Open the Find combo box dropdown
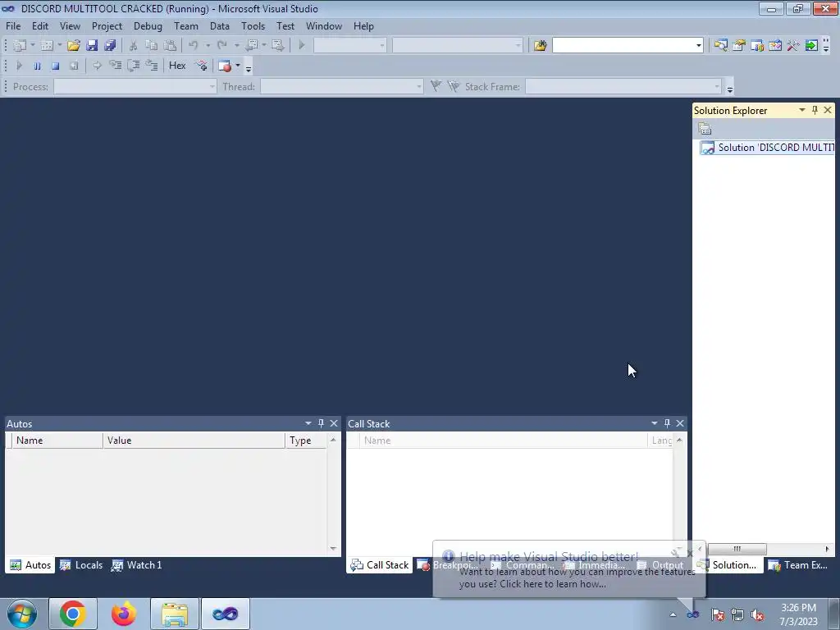Screen dimensions: 840x630 point(699,46)
